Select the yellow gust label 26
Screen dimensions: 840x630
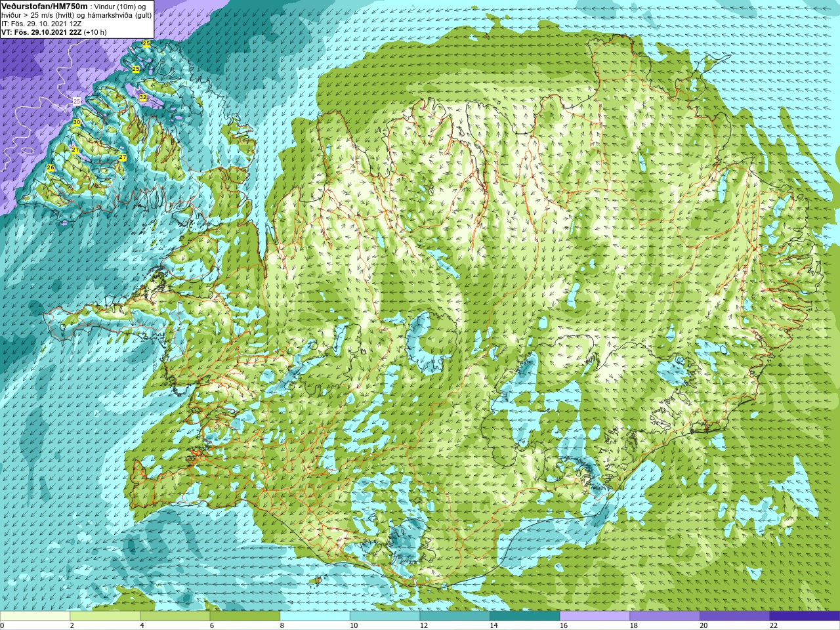[x=51, y=168]
